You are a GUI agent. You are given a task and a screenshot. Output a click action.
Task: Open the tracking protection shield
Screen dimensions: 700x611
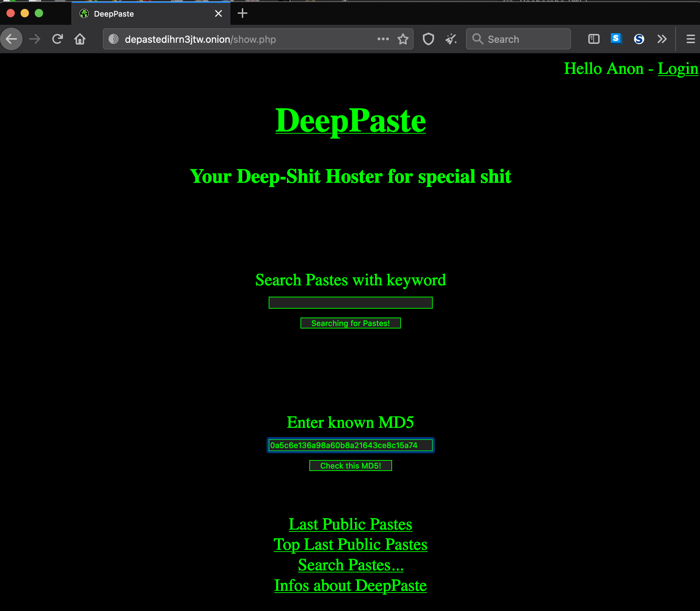pos(428,39)
